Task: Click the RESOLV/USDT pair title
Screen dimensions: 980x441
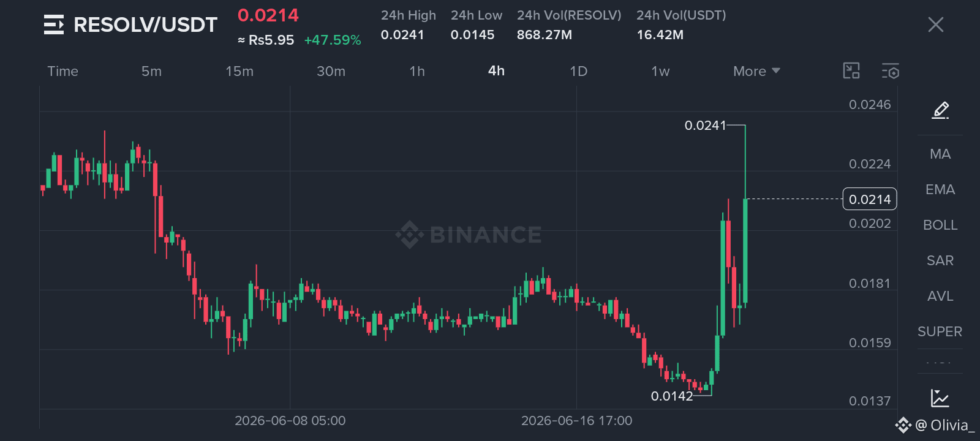Action: pyautogui.click(x=146, y=24)
